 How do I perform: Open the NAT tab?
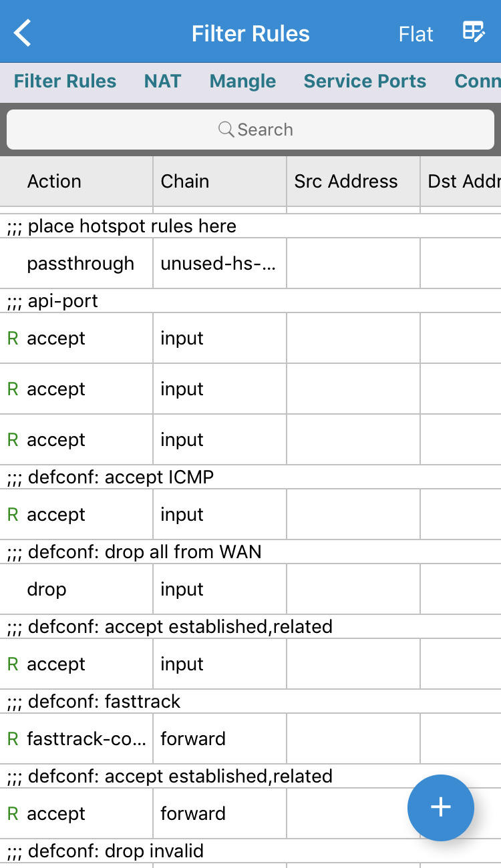(x=162, y=81)
